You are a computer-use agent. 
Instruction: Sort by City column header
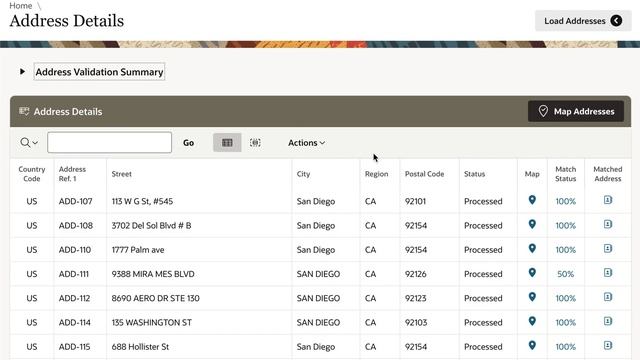pos(303,174)
